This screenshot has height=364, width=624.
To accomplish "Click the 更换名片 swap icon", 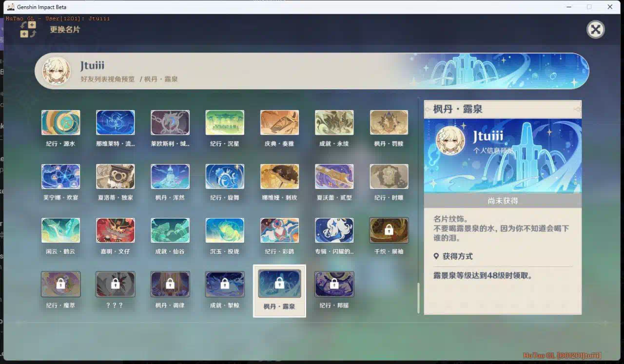I will [28, 29].
